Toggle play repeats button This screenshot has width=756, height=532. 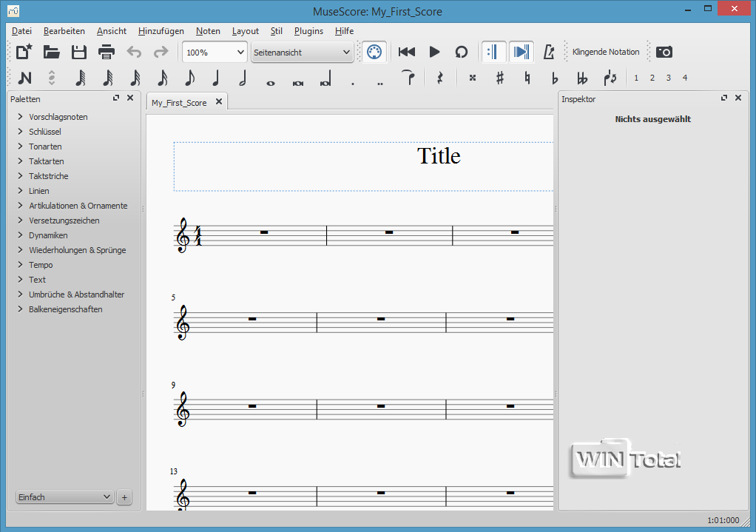coord(493,52)
